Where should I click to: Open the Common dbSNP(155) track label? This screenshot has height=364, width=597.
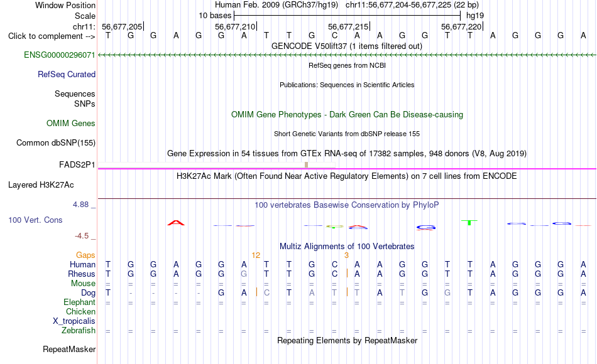click(x=55, y=142)
